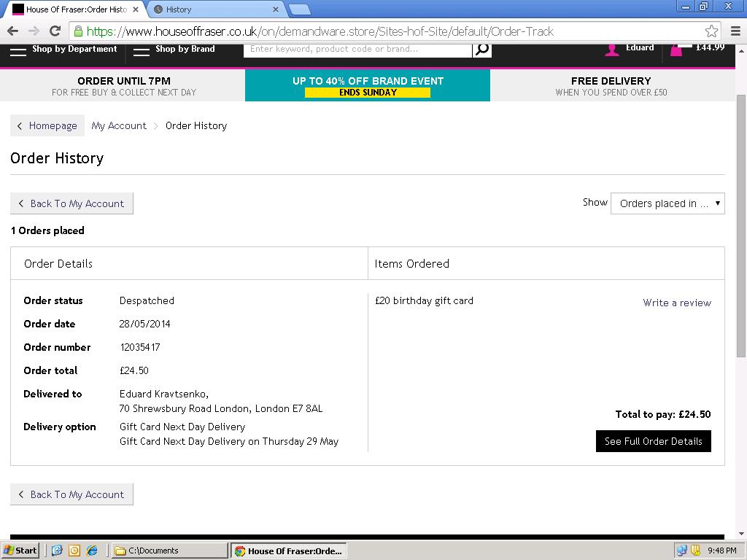Open the Shop by Department menu
Image resolution: width=747 pixels, height=560 pixels.
pos(63,50)
